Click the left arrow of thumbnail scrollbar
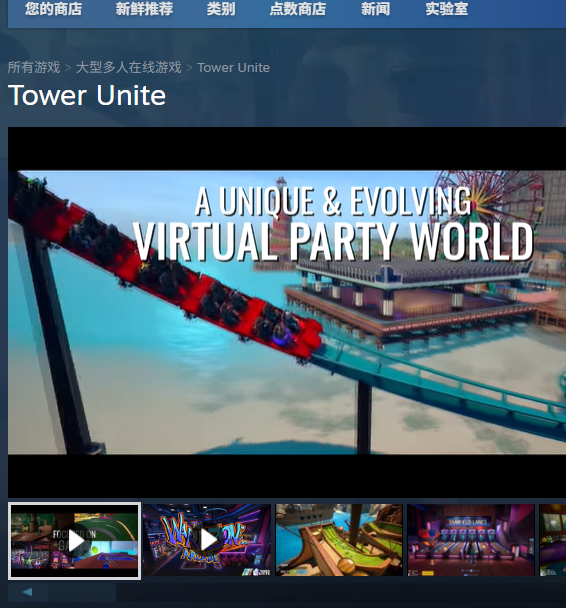The image size is (566, 608). (x=28, y=592)
